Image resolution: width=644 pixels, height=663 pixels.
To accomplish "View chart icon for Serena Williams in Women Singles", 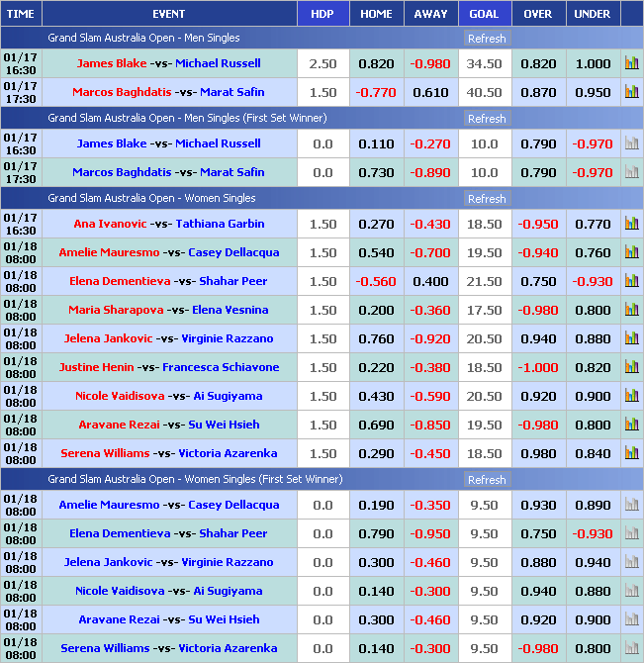I will [631, 453].
